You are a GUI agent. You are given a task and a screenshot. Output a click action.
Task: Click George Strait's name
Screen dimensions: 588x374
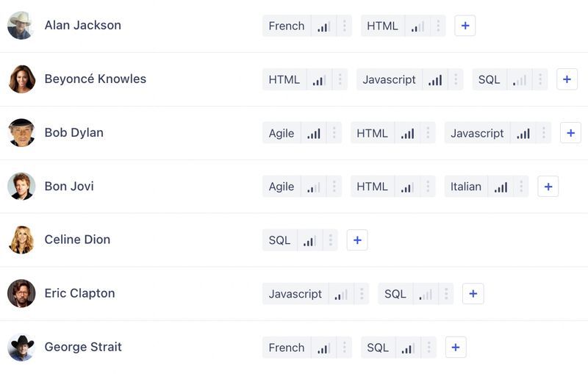coord(83,347)
